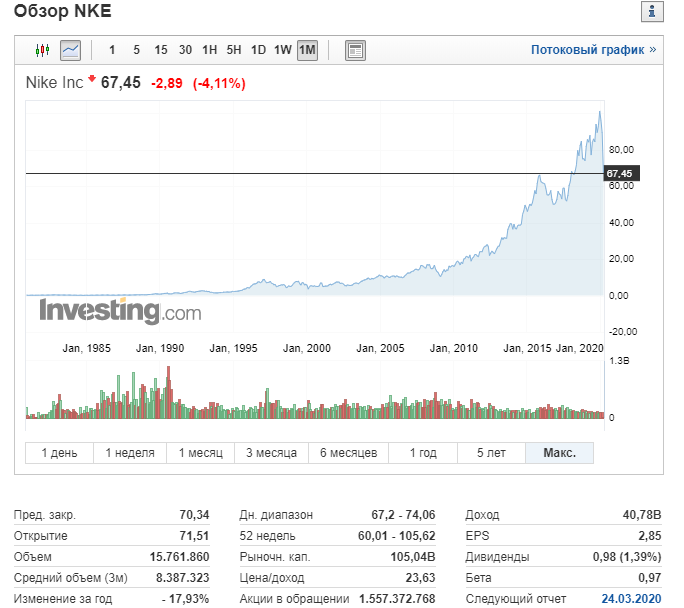Click Доход value 40,78B
The image size is (684, 608).
642,515
